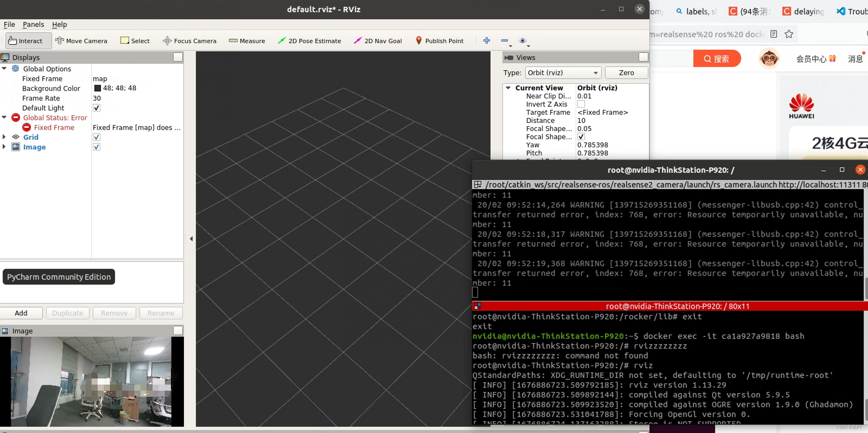Activate the Measure tool

pyautogui.click(x=247, y=41)
